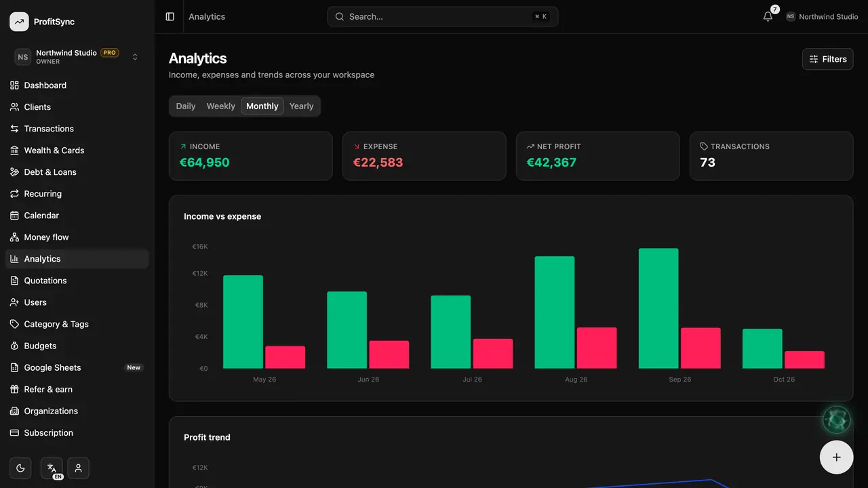Open Refer & earn page
868x488 pixels.
(x=77, y=389)
